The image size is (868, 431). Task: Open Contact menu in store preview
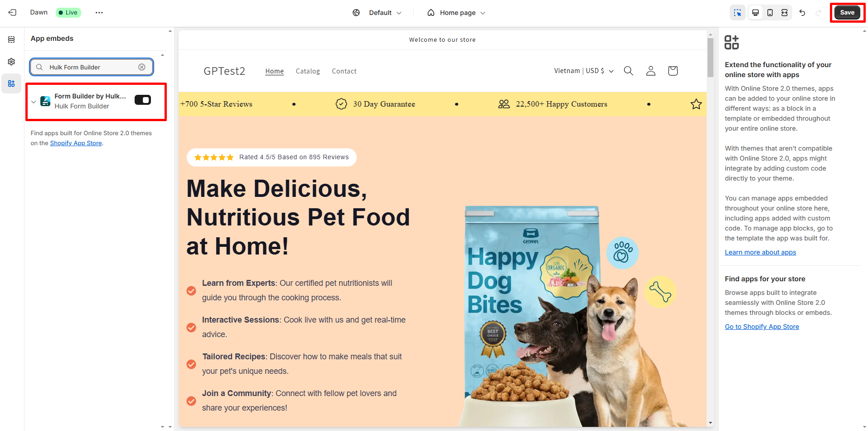pyautogui.click(x=344, y=71)
